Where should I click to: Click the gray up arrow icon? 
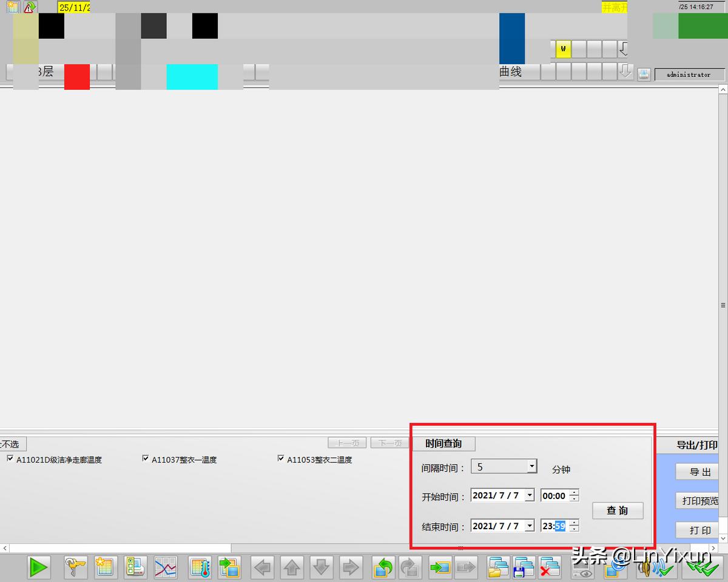click(292, 567)
